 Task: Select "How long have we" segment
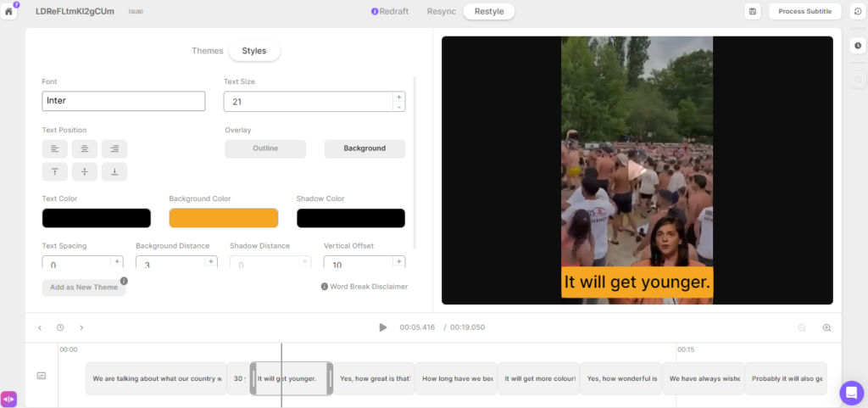456,378
